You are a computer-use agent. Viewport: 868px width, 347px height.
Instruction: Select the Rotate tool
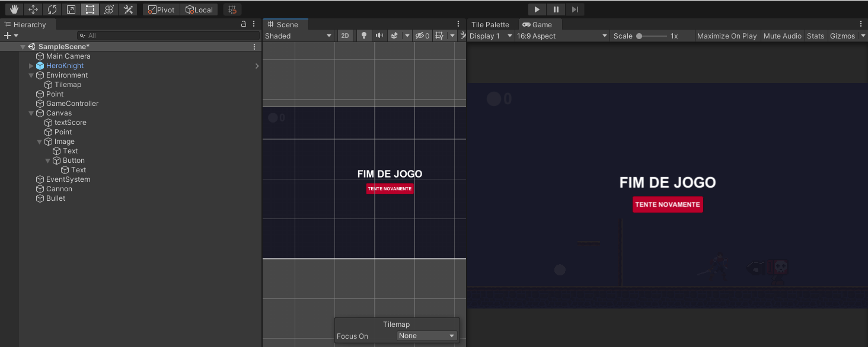tap(52, 9)
